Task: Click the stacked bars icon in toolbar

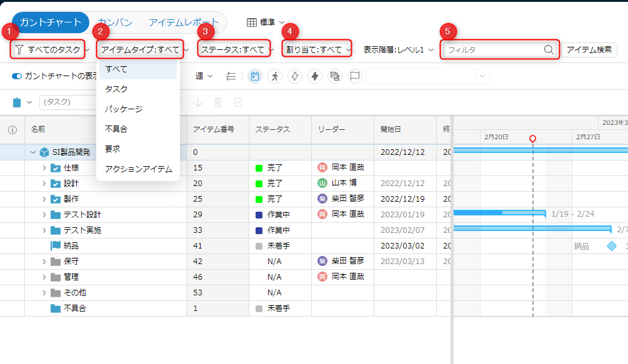Action: [335, 76]
